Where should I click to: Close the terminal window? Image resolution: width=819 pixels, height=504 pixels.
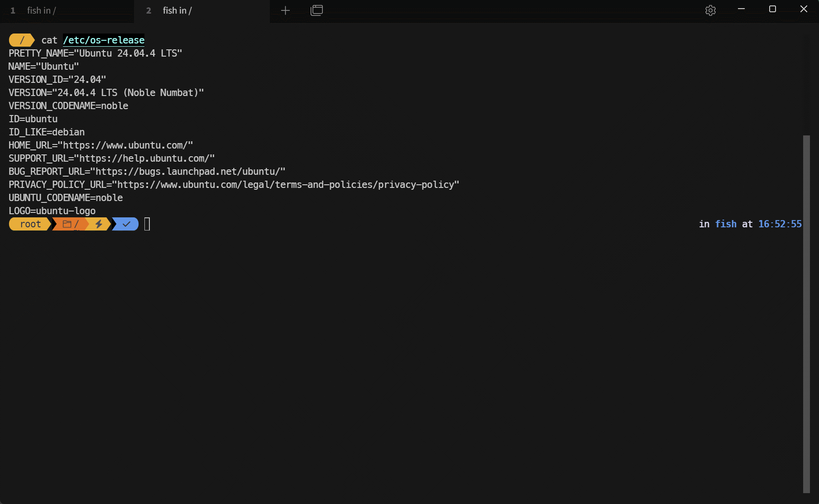pos(804,9)
